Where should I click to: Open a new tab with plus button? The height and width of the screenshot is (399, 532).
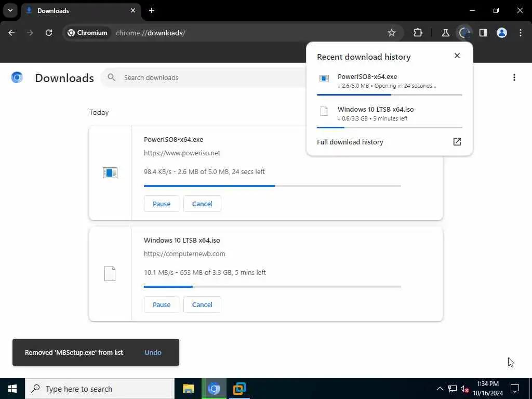coord(152,10)
